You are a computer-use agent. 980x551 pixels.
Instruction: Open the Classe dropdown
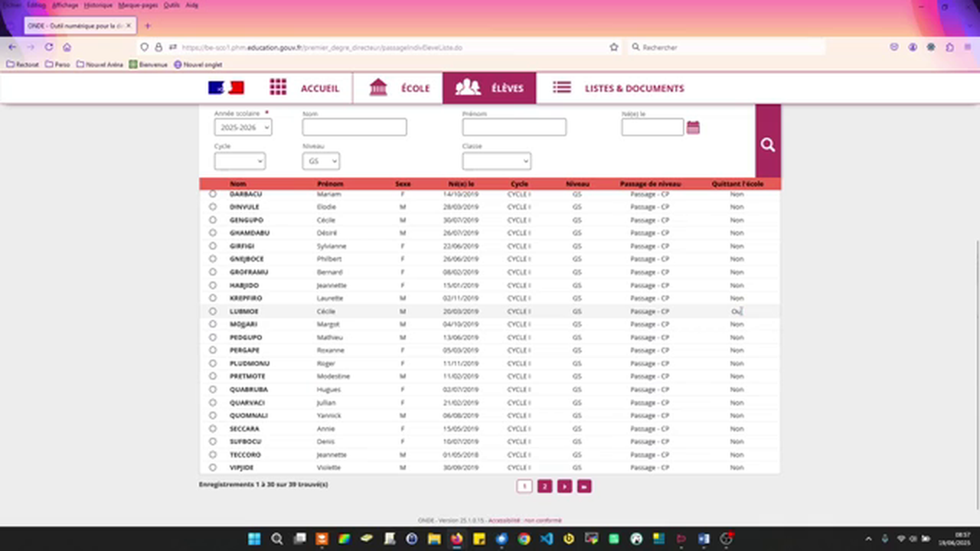click(x=496, y=161)
